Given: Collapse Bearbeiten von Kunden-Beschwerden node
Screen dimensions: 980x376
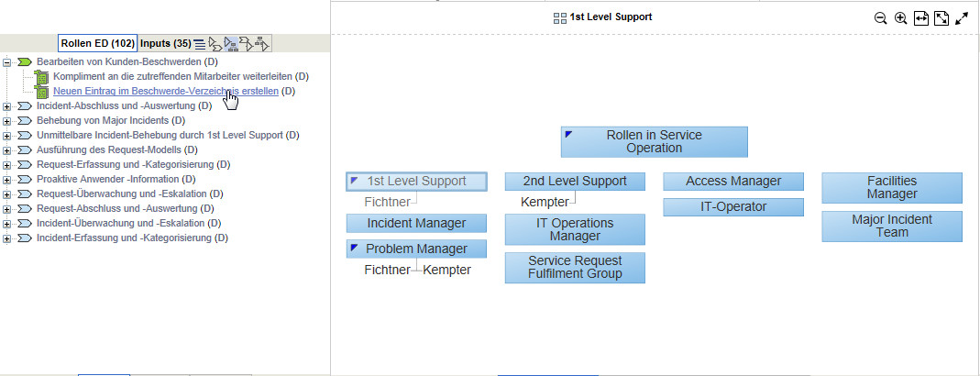Looking at the screenshot, I should tap(7, 61).
